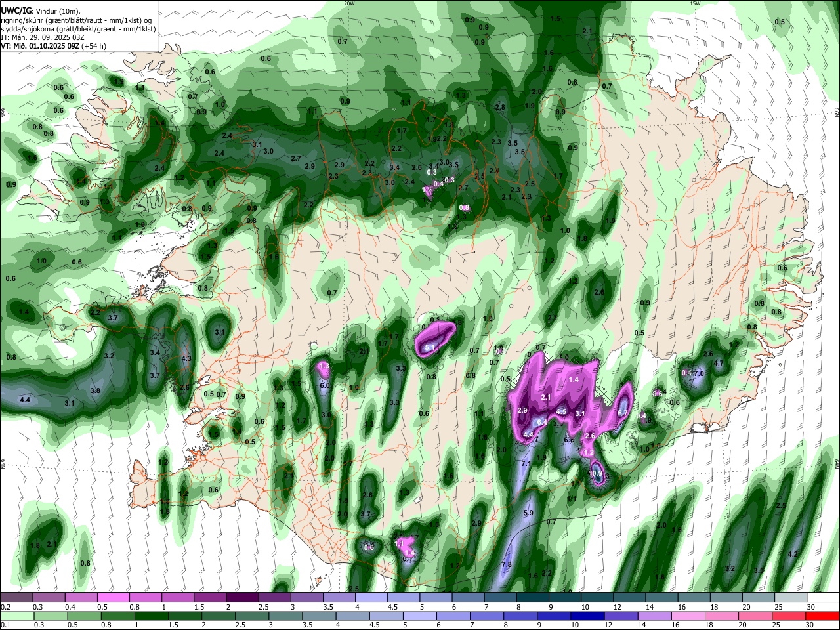The height and width of the screenshot is (630, 840).
Task: Click the '4.2' precipitation value on the map
Action: point(792,554)
